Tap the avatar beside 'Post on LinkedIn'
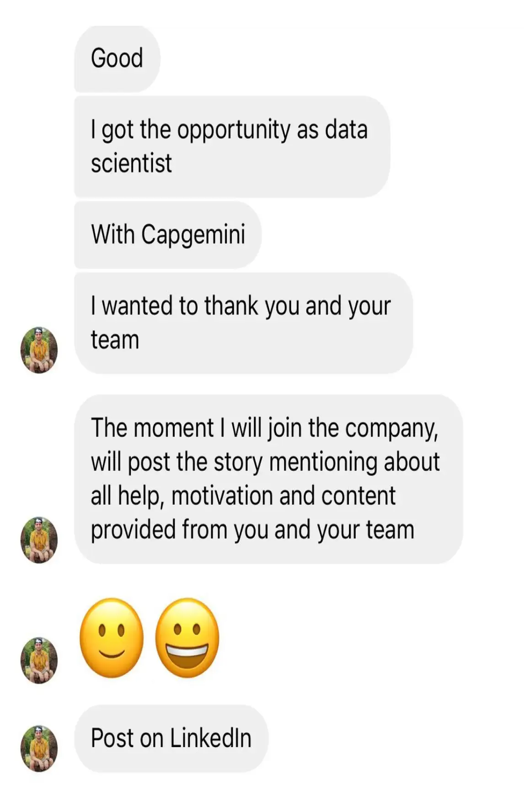Image resolution: width=524 pixels, height=812 pixels. coord(39,748)
